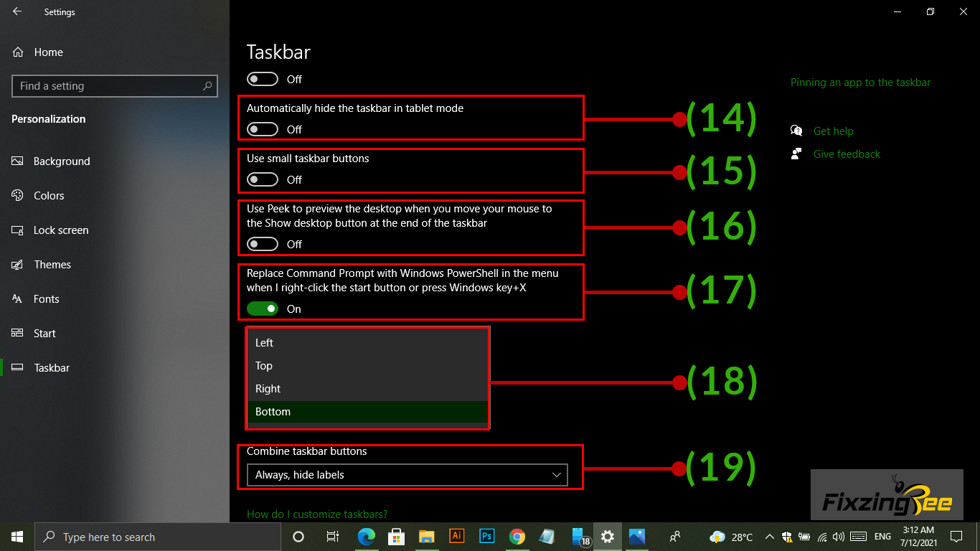Click the back arrow in Settings
980x551 pixels.
click(17, 12)
